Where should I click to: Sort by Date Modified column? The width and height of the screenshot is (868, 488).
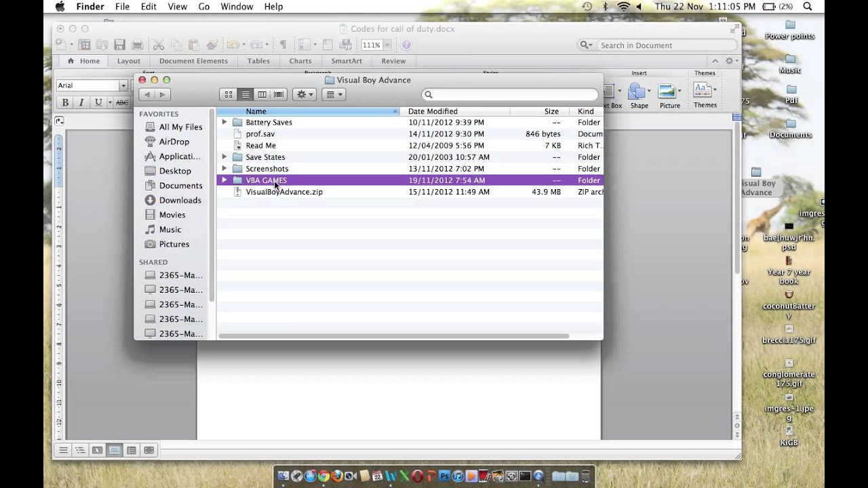[x=454, y=111]
